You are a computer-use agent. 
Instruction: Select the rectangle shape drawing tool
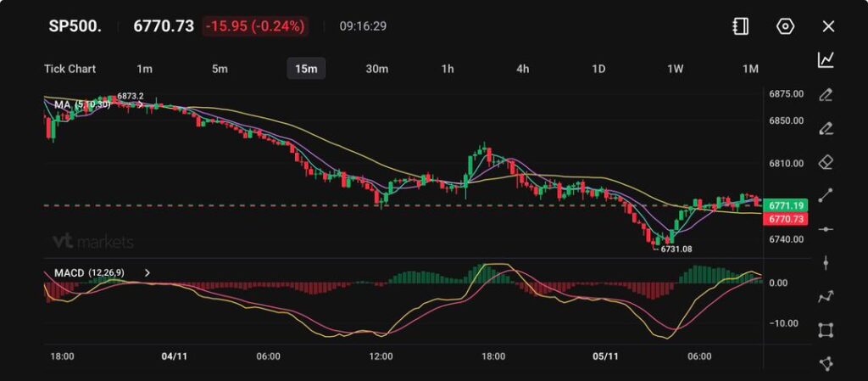click(x=825, y=330)
